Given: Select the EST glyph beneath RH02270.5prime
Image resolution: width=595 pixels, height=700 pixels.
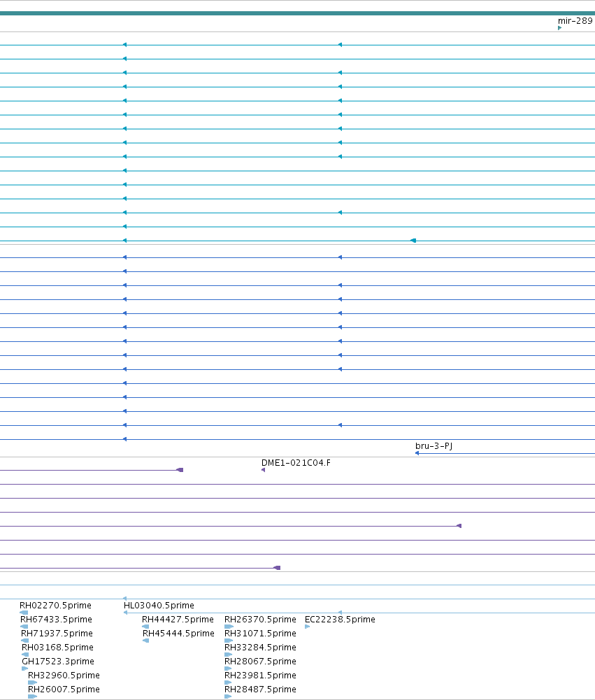Looking at the screenshot, I should pos(24,613).
